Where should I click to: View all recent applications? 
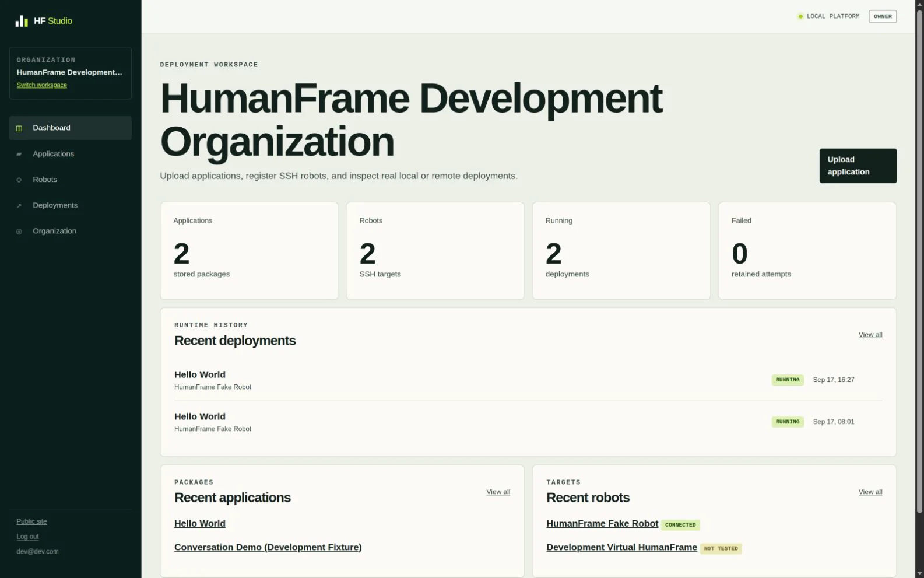tap(498, 492)
